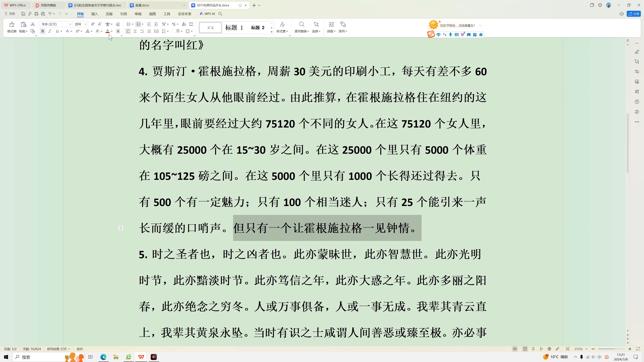This screenshot has height=362, width=644.
Task: Open the File (文件) menu
Action: [10, 14]
